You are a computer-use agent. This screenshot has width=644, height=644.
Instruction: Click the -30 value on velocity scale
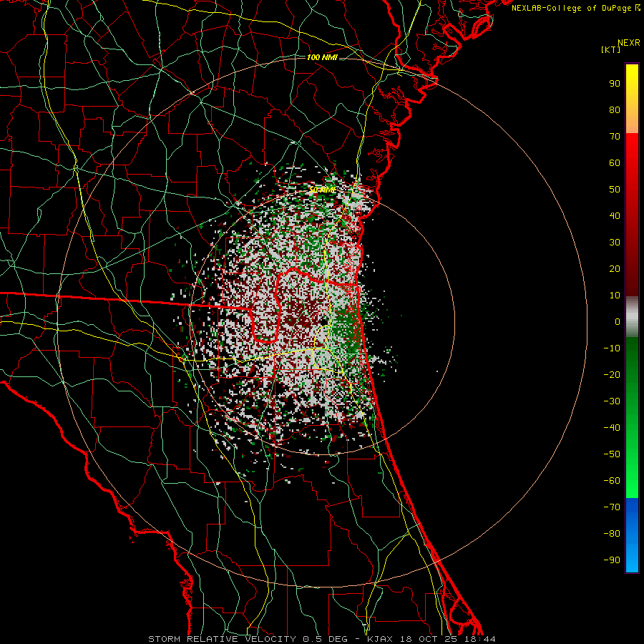point(612,401)
